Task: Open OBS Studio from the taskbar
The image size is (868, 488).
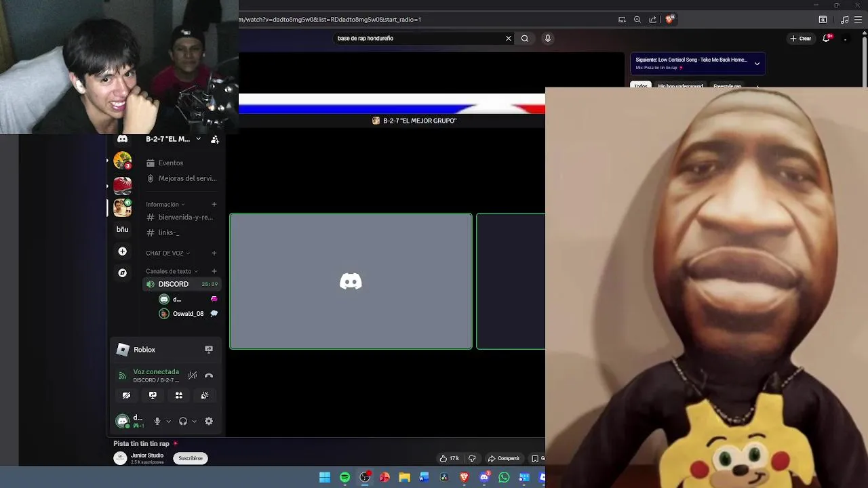Action: (365, 478)
